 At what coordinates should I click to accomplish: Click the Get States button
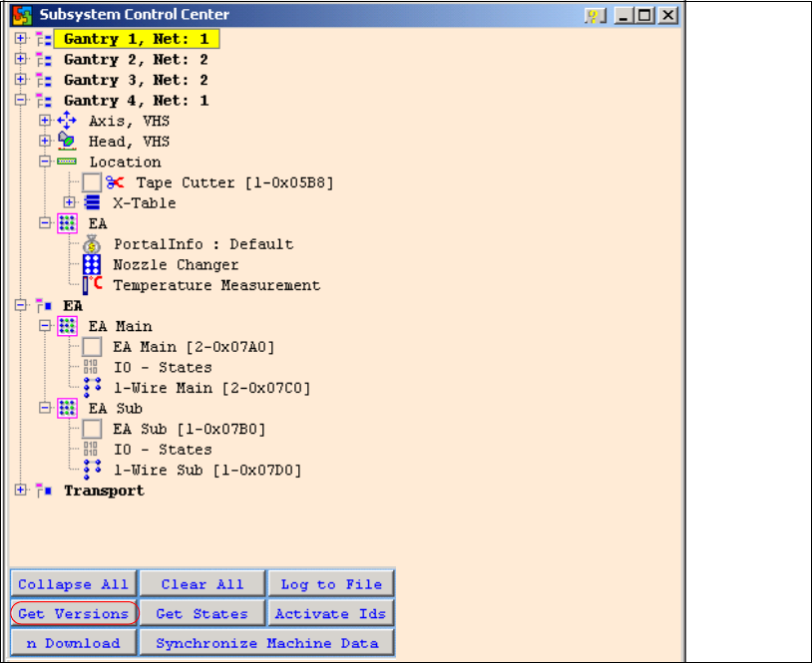pos(202,614)
